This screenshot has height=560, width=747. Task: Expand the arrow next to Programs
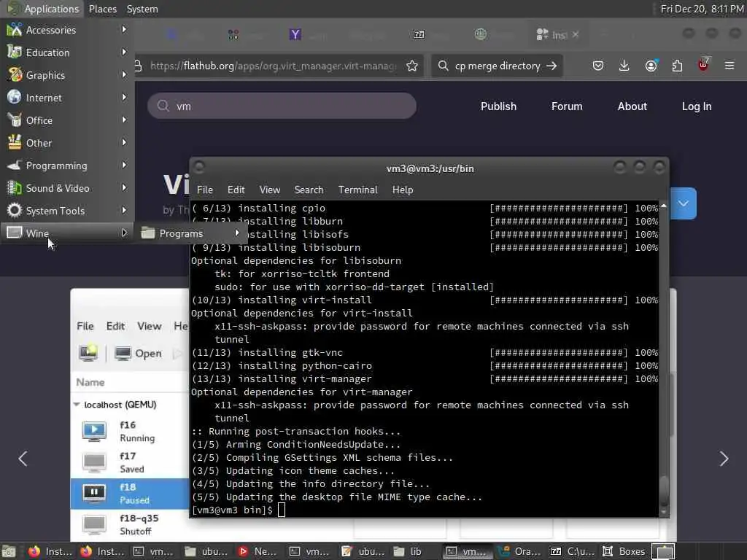click(x=237, y=233)
